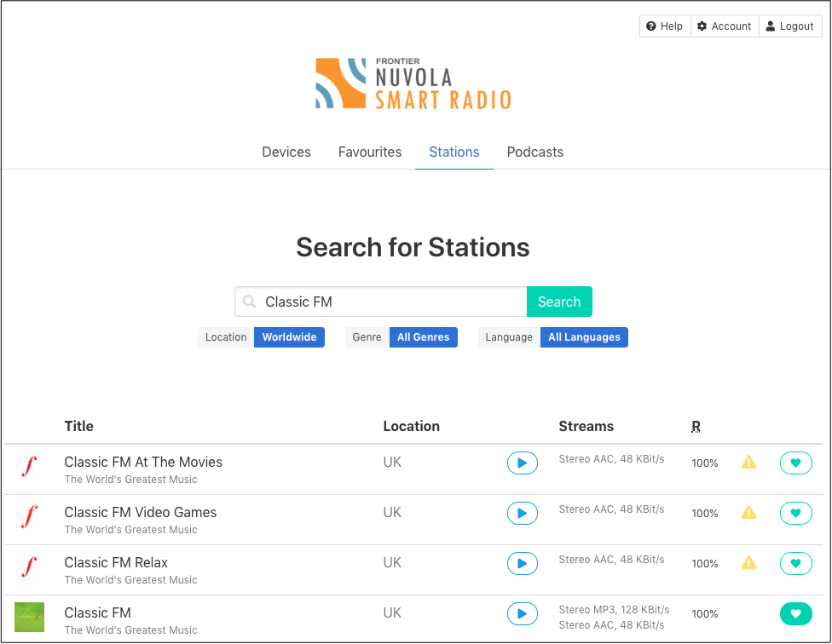The image size is (832, 644).
Task: Click the R column header abbreviation
Action: coord(696,426)
